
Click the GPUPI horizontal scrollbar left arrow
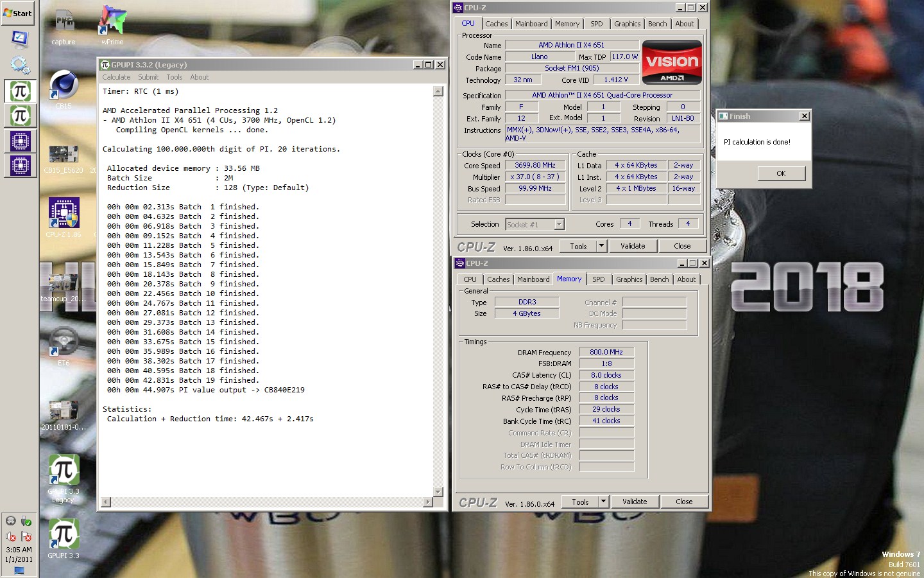tap(106, 502)
